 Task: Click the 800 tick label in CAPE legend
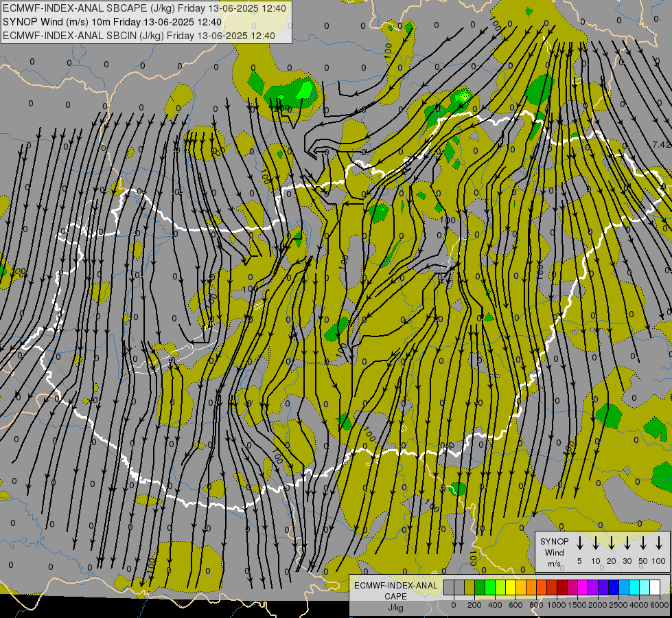tap(536, 605)
